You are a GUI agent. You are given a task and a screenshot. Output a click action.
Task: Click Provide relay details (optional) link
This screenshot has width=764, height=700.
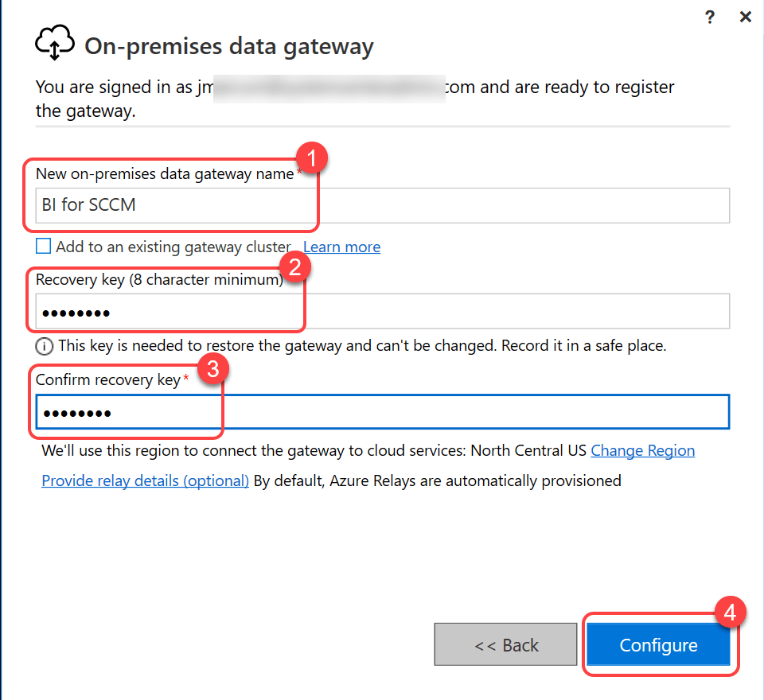(x=145, y=480)
